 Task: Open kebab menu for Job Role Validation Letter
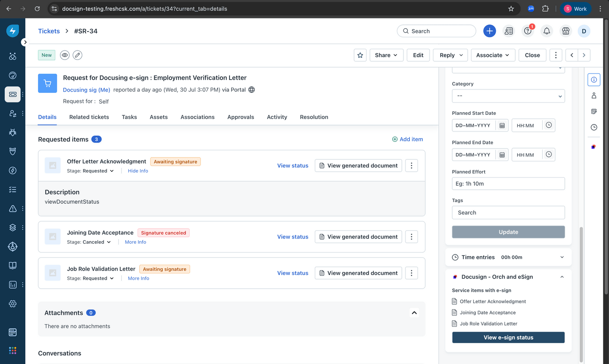pos(412,273)
